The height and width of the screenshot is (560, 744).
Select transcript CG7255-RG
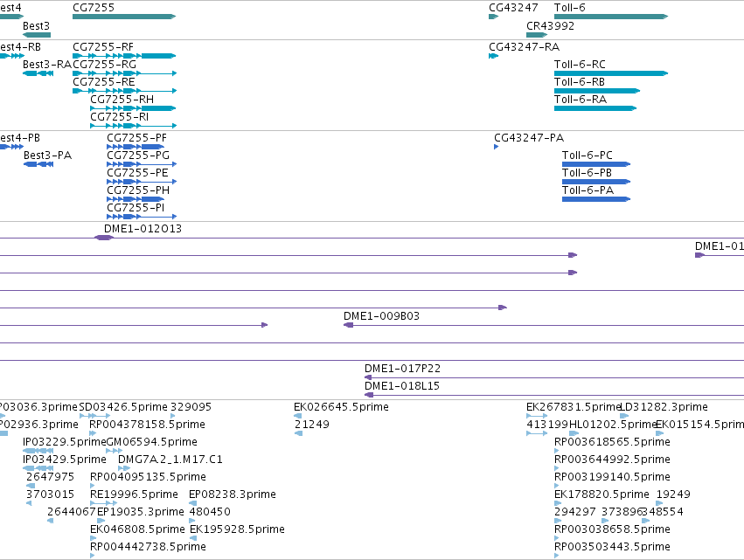pos(124,73)
